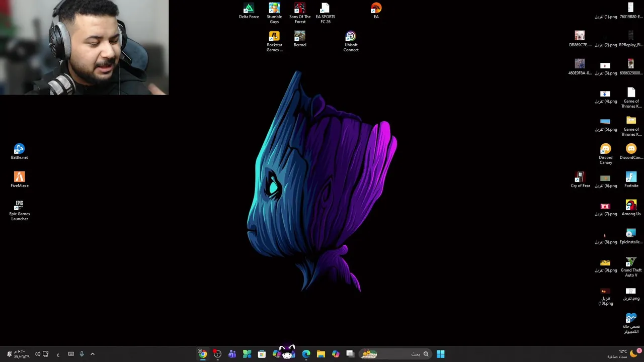Select the FiveM.exe shortcut
This screenshot has height=362, width=644.
19,180
